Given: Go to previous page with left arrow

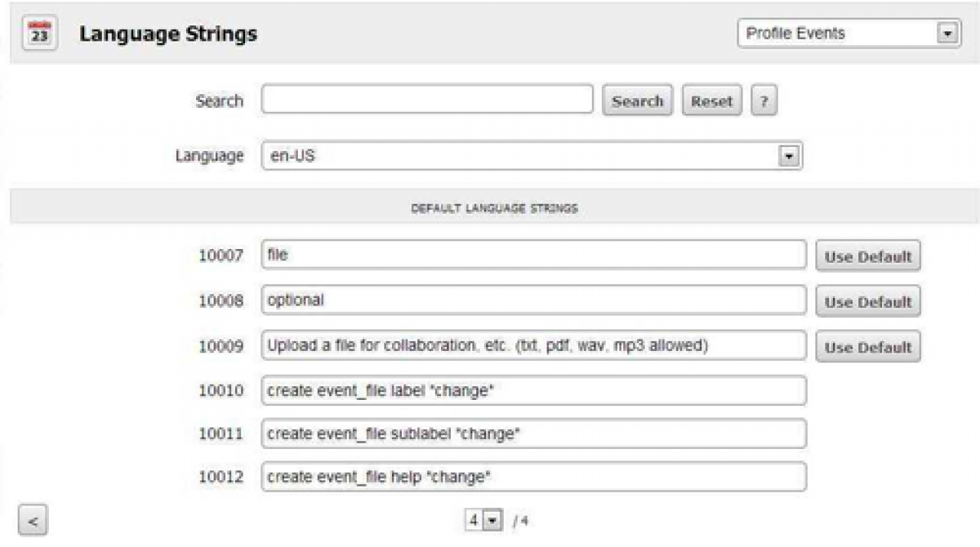Looking at the screenshot, I should coord(33,522).
